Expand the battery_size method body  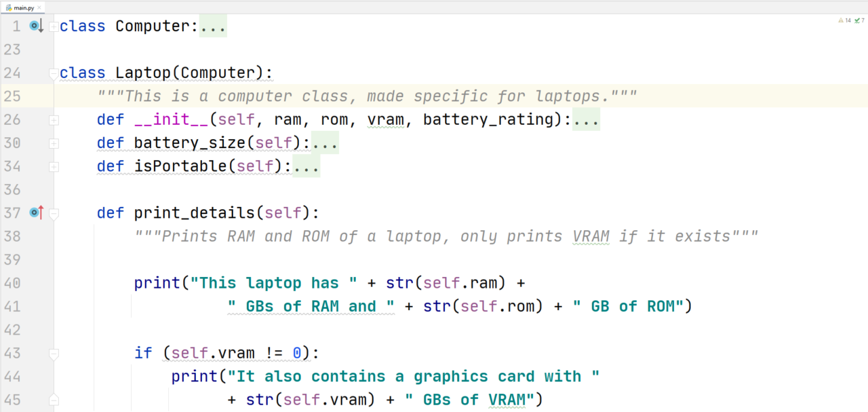pyautogui.click(x=54, y=143)
